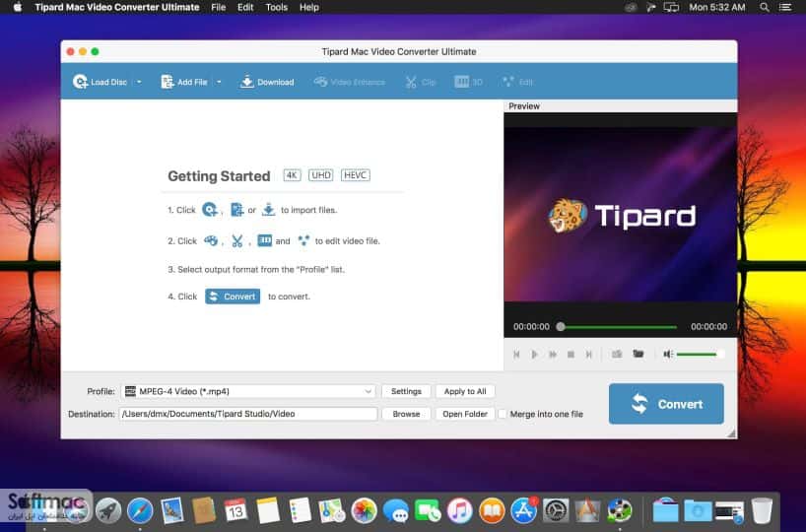
Task: Open the Profile format dropdown
Action: coord(247,391)
